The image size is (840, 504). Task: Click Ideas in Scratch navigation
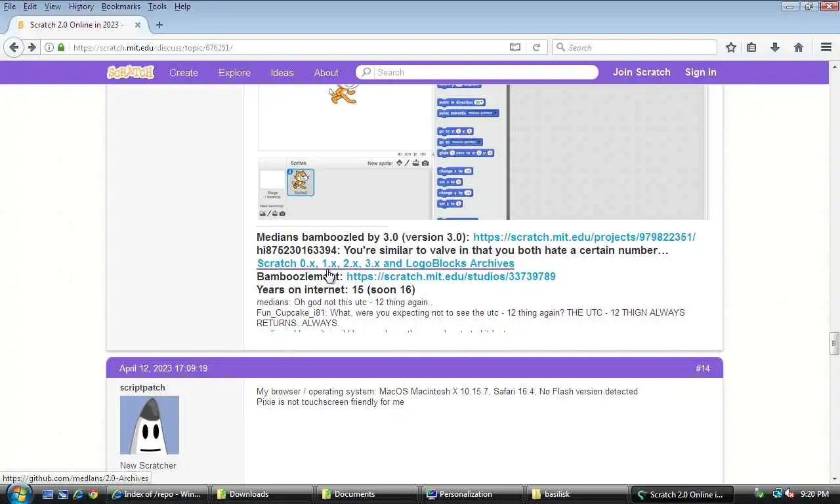tap(282, 73)
